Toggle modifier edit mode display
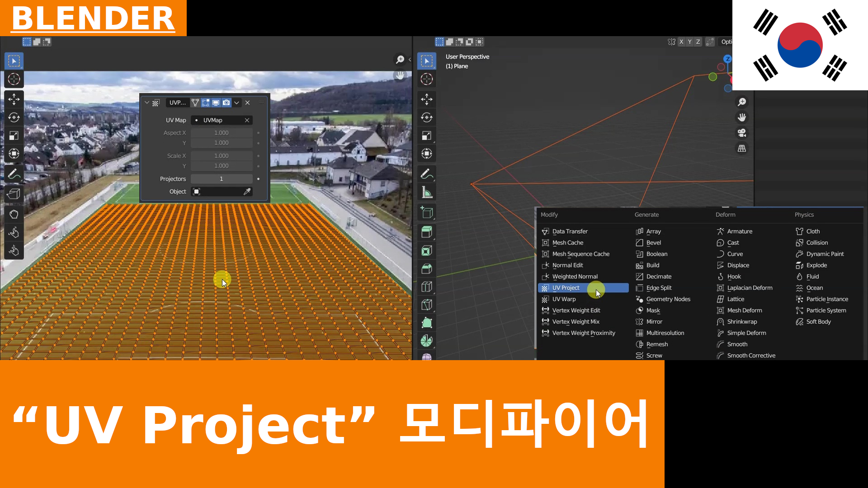 [x=206, y=103]
